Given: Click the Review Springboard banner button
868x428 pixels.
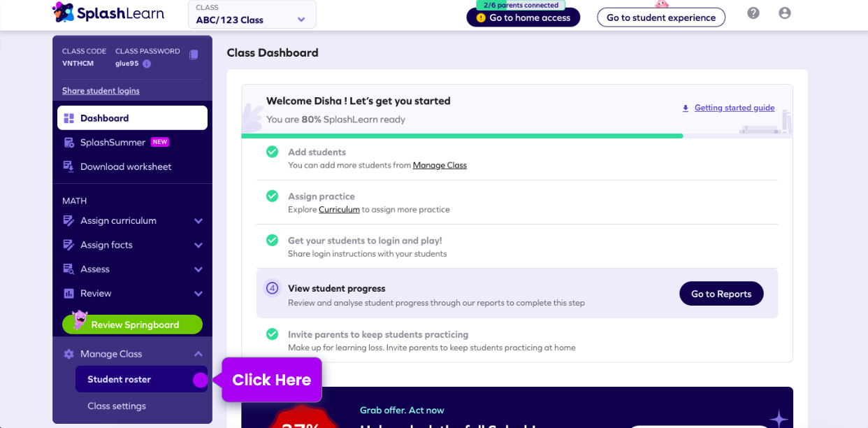Looking at the screenshot, I should [x=133, y=324].
